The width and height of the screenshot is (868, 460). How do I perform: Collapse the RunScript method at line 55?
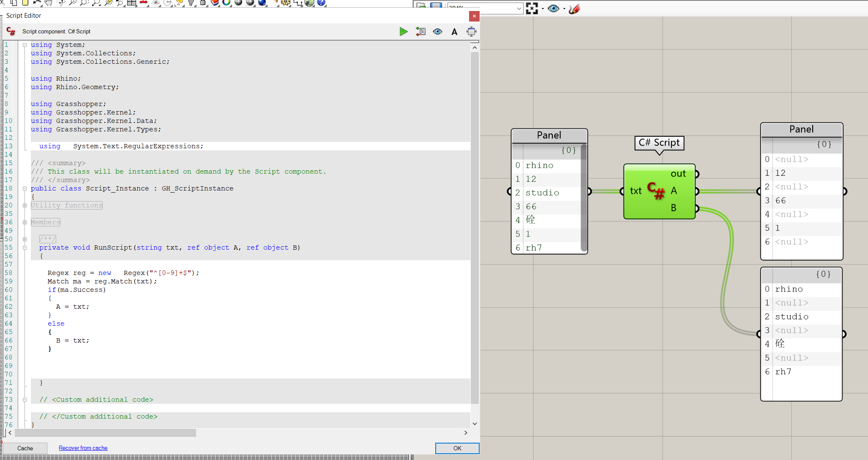pos(25,248)
